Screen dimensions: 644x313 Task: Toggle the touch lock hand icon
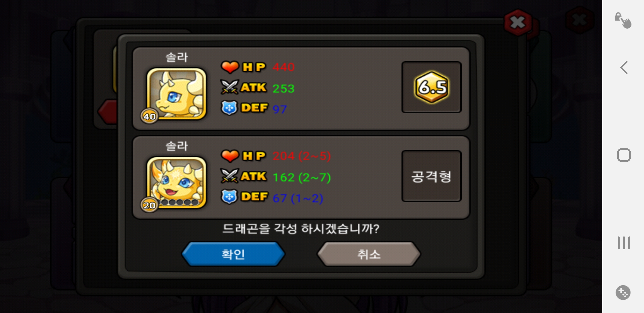pos(623,20)
